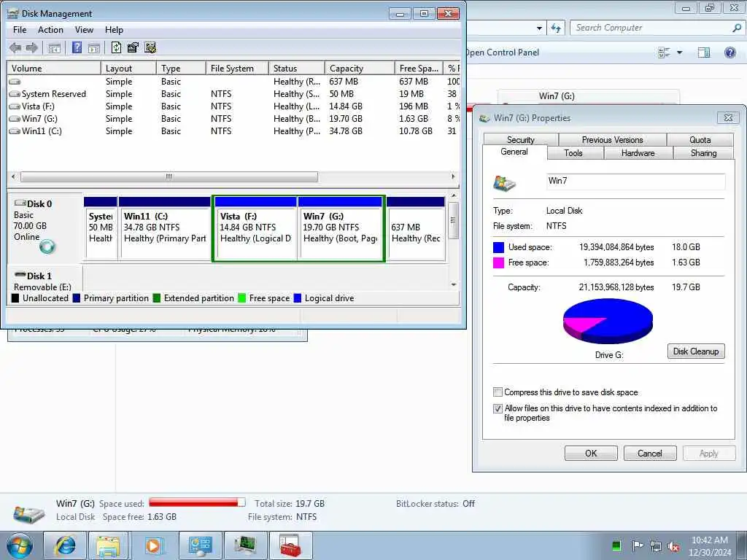Switch to the Sharing tab
The height and width of the screenshot is (560, 747).
click(703, 153)
